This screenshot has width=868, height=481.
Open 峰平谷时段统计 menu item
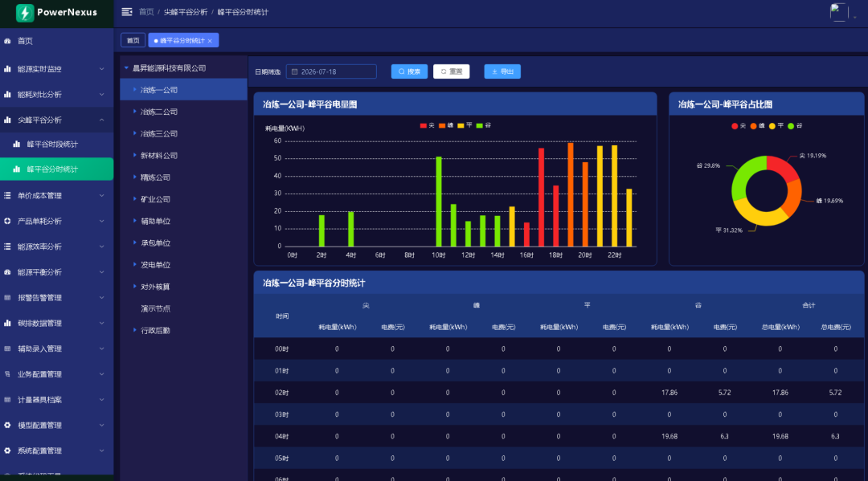pyautogui.click(x=56, y=145)
